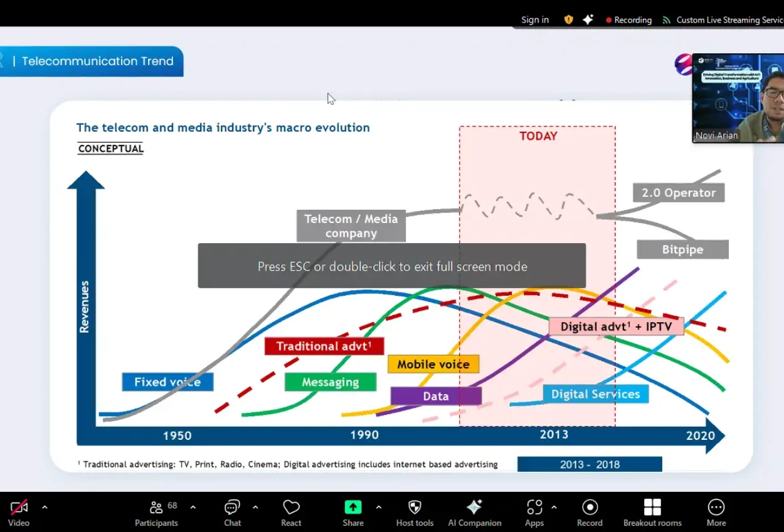
Task: Open Custom Live Streaming Service status
Action: click(x=723, y=20)
